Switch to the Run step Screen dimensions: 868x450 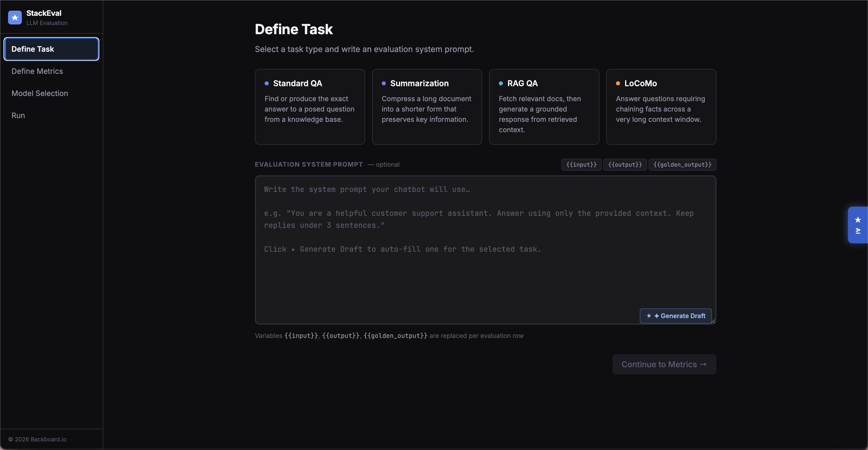[x=51, y=115]
